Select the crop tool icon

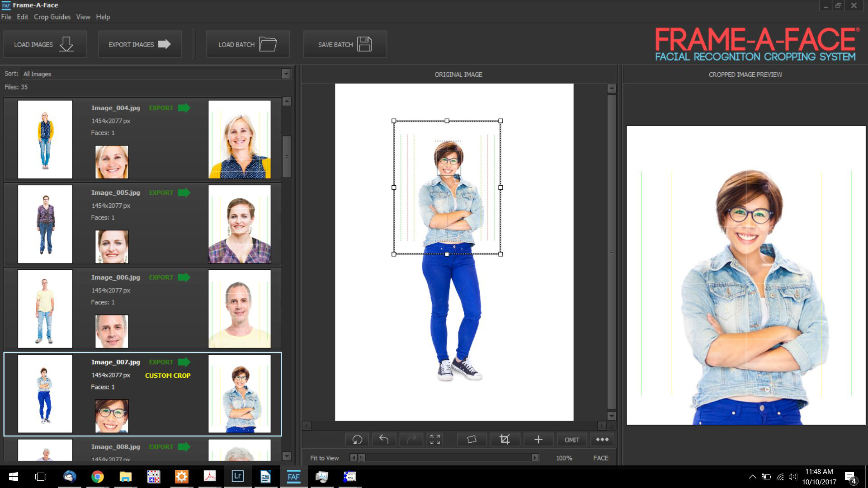(x=505, y=439)
